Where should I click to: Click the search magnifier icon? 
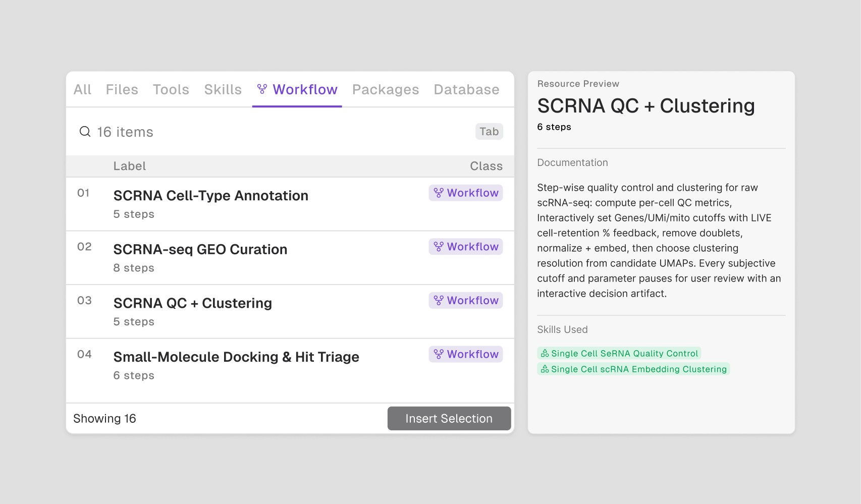(85, 132)
